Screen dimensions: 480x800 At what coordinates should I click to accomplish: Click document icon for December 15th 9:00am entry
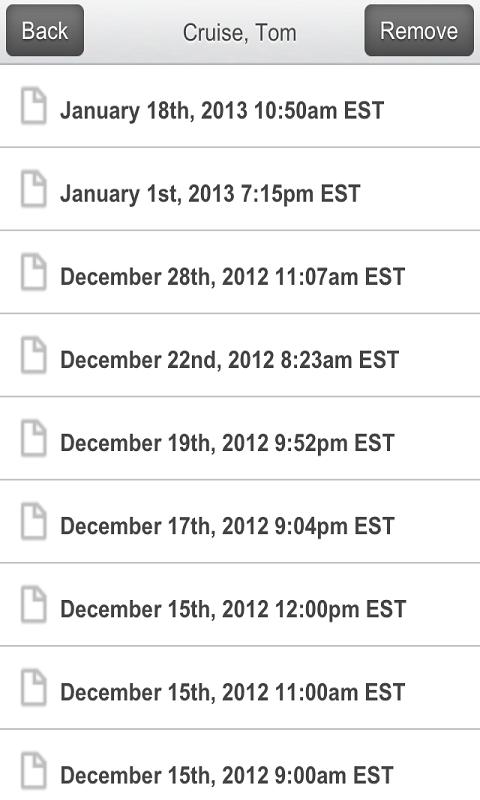click(34, 771)
